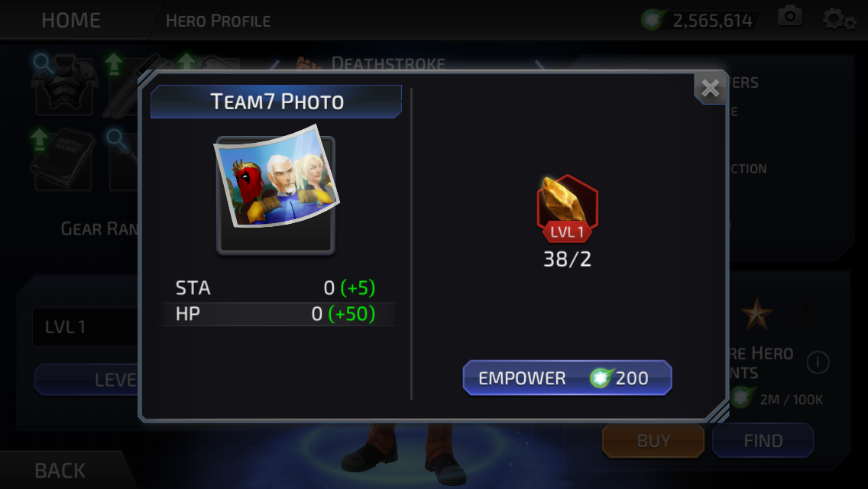Go to the HOME tab
The height and width of the screenshot is (489, 868).
pyautogui.click(x=71, y=21)
